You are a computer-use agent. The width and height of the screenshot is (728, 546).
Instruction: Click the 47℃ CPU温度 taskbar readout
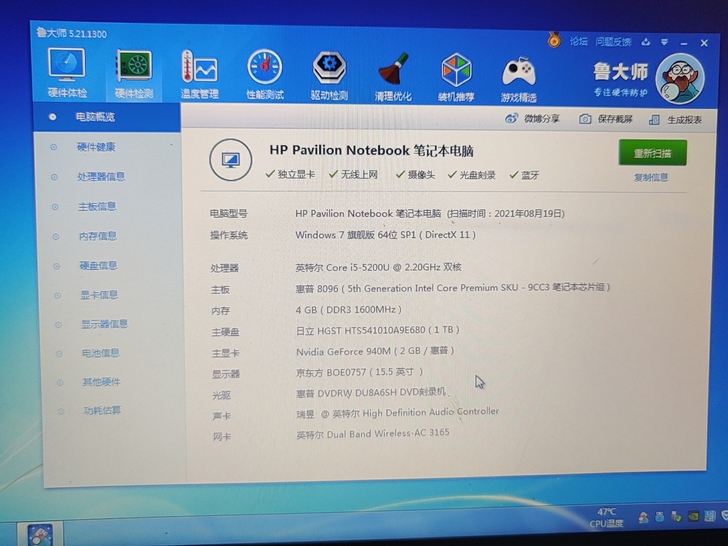click(606, 517)
